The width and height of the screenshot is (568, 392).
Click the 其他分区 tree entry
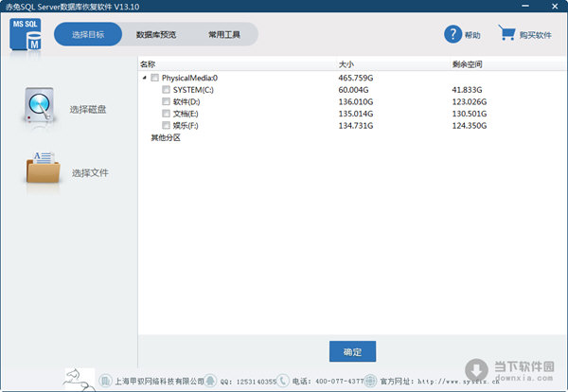click(x=165, y=137)
